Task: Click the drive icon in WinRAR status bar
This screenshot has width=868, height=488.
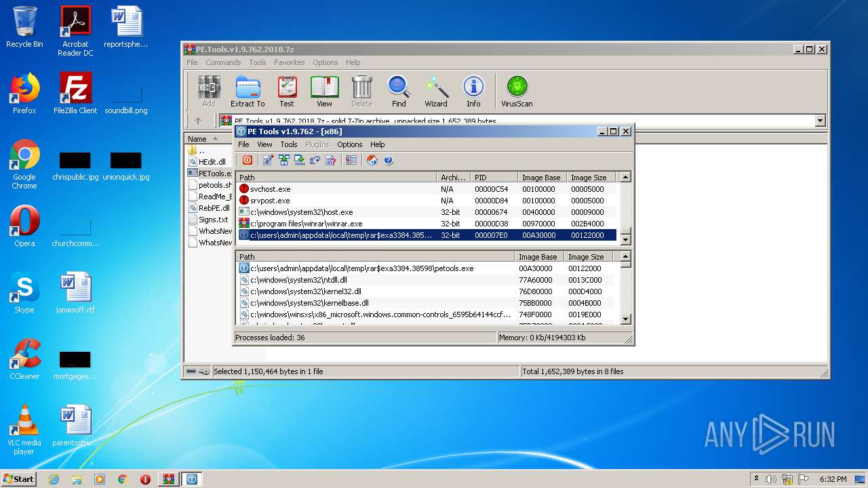Action: pyautogui.click(x=192, y=371)
